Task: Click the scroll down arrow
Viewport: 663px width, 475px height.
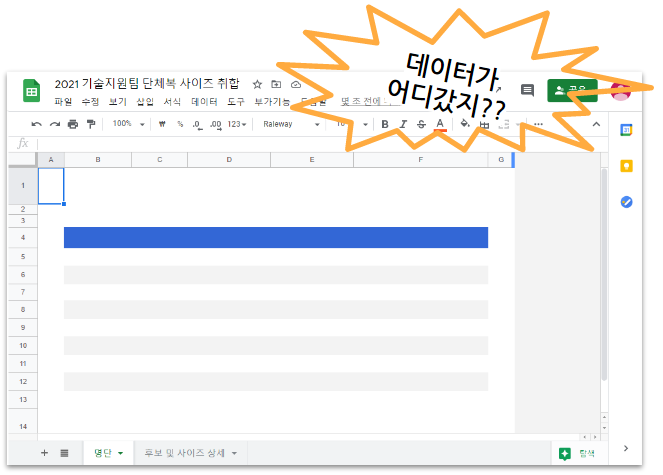Action: [604, 428]
